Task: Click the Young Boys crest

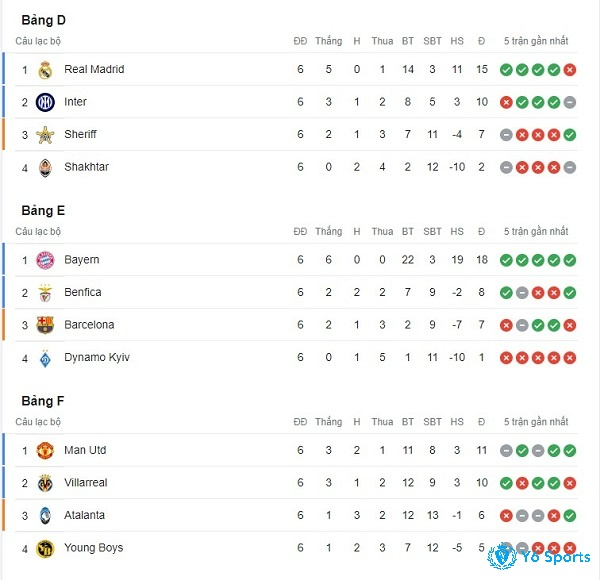Action: (45, 549)
